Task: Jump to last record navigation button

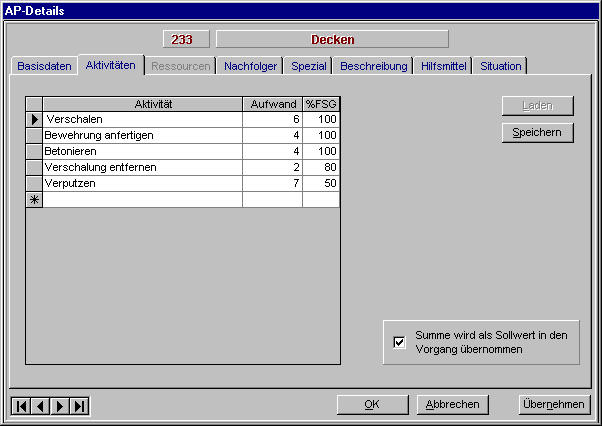Action: [x=79, y=405]
